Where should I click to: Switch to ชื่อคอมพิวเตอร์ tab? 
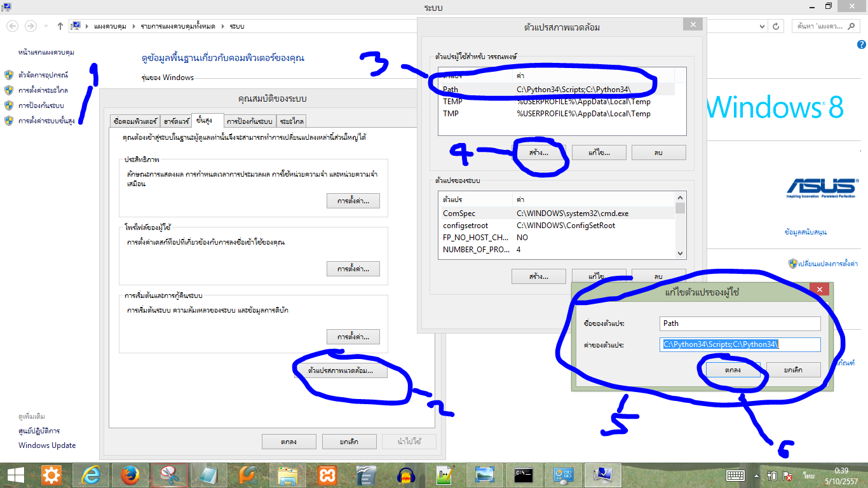click(135, 121)
